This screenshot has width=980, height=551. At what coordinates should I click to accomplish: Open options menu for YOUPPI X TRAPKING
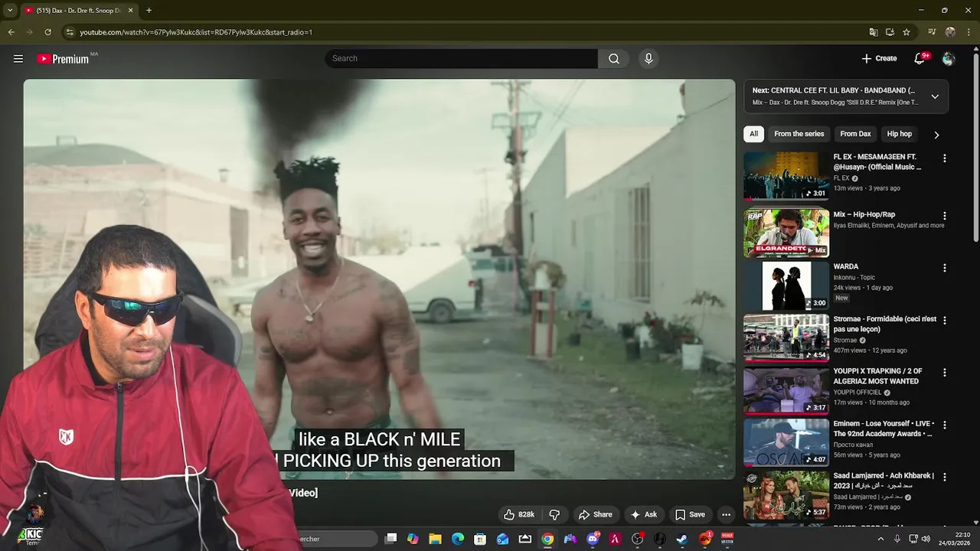pyautogui.click(x=944, y=372)
